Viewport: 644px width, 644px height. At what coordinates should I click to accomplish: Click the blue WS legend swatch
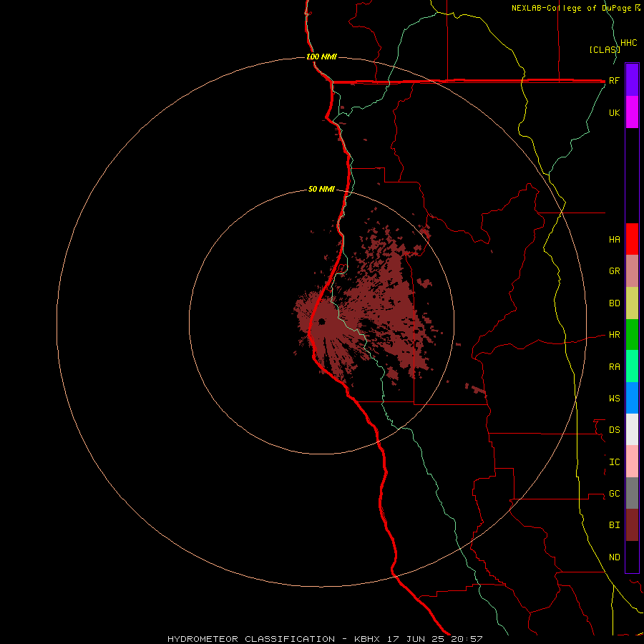pos(632,398)
